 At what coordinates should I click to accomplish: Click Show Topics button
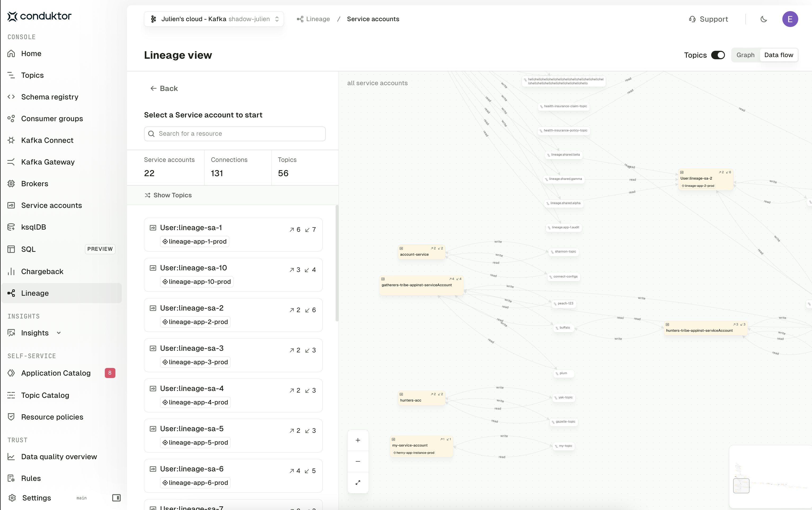click(168, 195)
